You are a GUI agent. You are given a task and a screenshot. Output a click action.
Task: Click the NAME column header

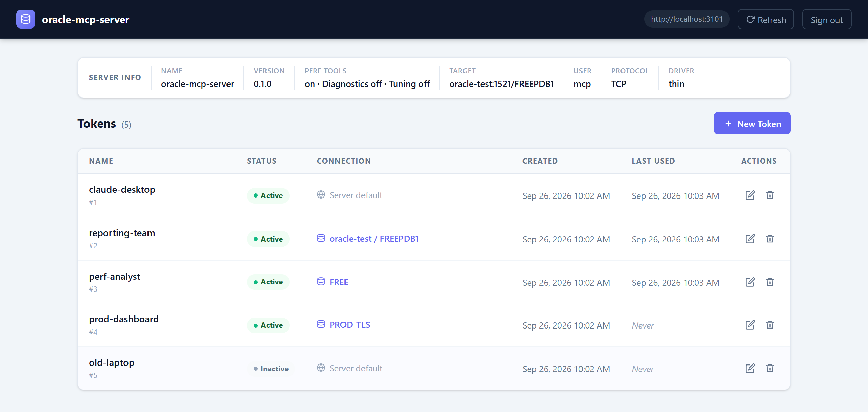pyautogui.click(x=101, y=161)
